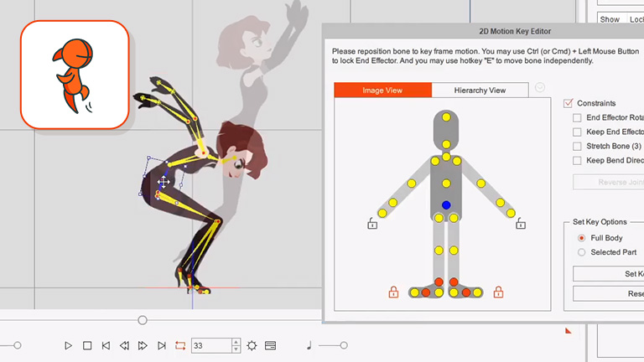Open the round dropdown beside Hierarchy View
Screen dimensions: 644x362
pos(540,87)
